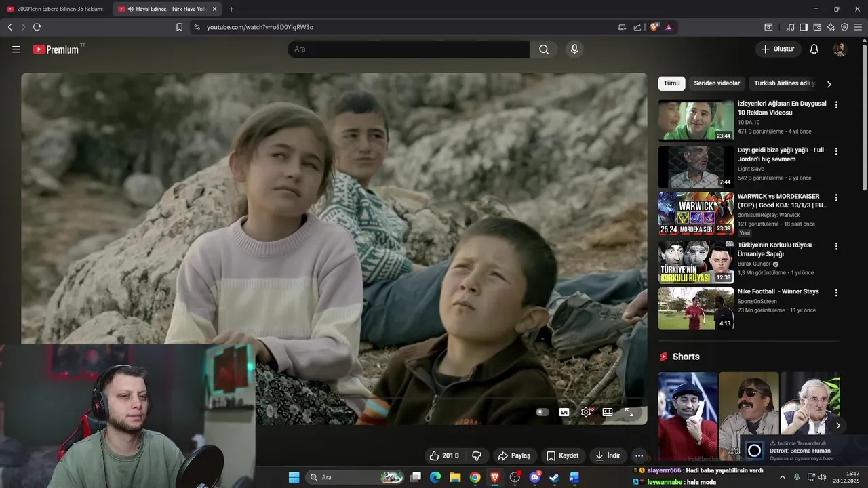This screenshot has height=488, width=868.
Task: Open options for İzleyenleri Ağlatan video
Action: [836, 105]
